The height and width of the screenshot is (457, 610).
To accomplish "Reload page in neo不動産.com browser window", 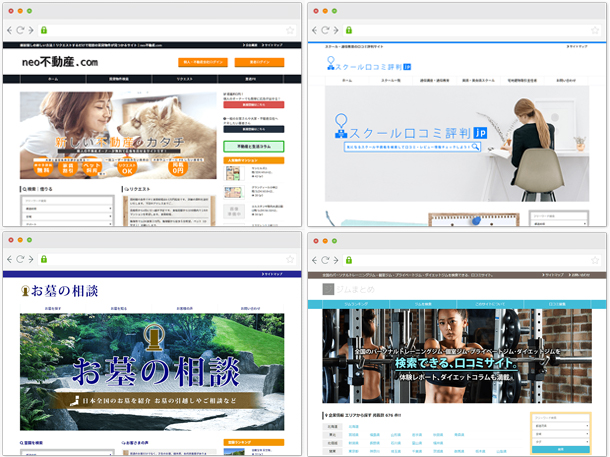I will 20,30.
